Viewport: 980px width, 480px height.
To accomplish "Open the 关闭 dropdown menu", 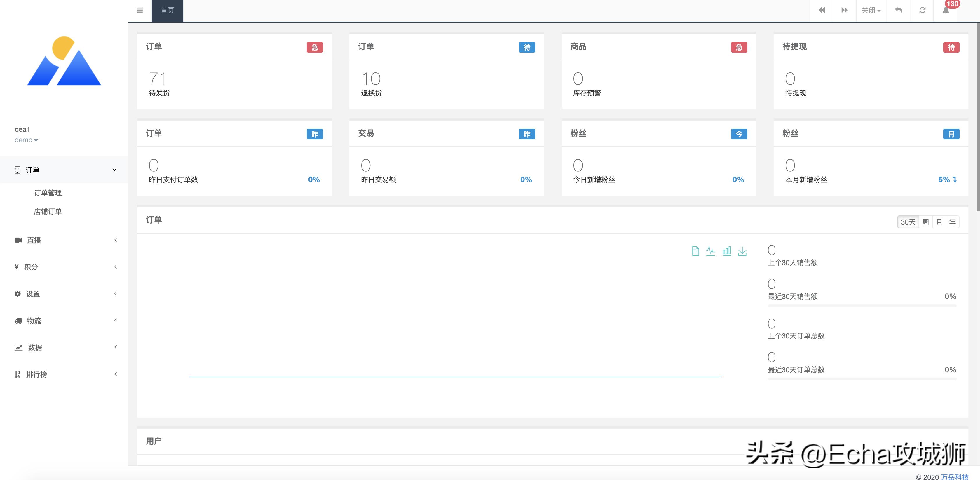I will pyautogui.click(x=871, y=10).
